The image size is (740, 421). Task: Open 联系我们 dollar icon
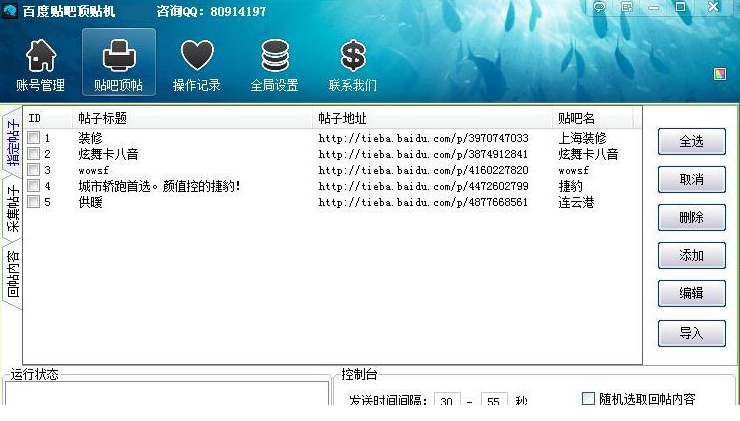pyautogui.click(x=353, y=56)
